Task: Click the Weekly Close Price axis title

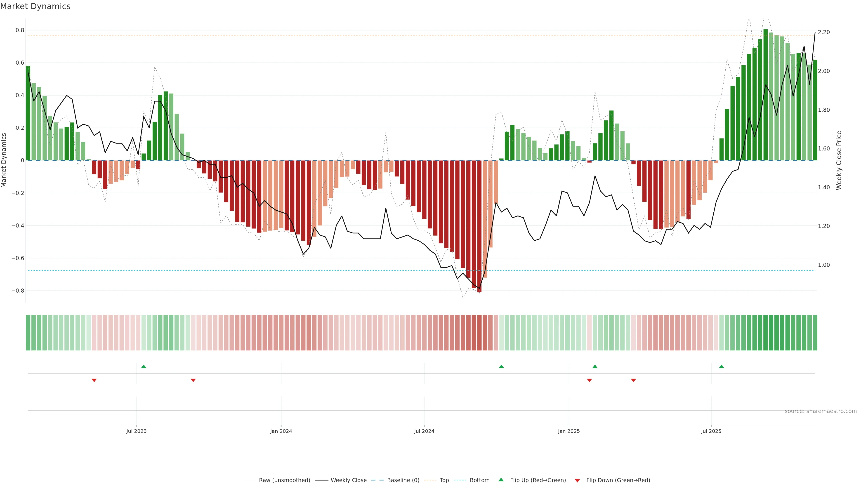Action: (x=839, y=160)
